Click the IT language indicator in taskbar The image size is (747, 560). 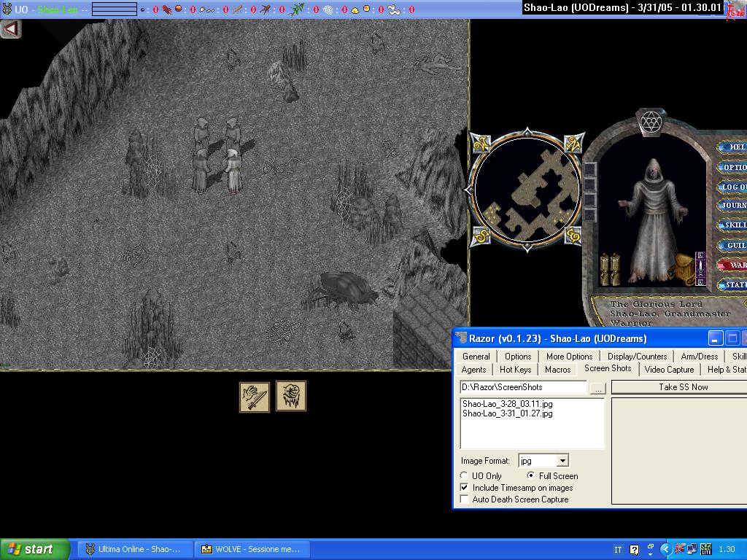point(618,550)
